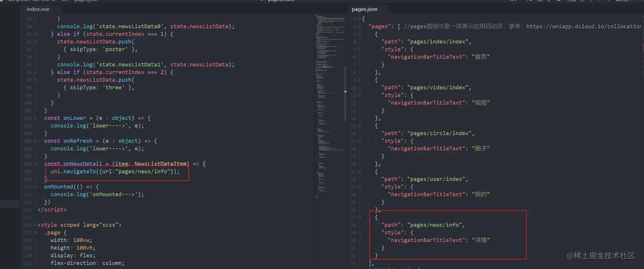Collapse the style fold at line 5 in pages.json
This screenshot has height=269, width=644.
(x=359, y=49)
